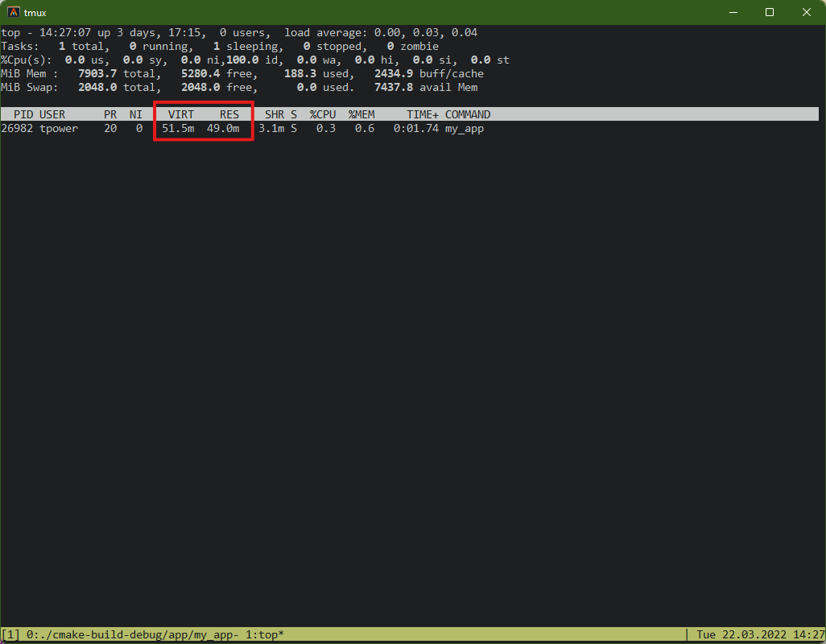Click the RES column header
The image size is (826, 644).
229,114
